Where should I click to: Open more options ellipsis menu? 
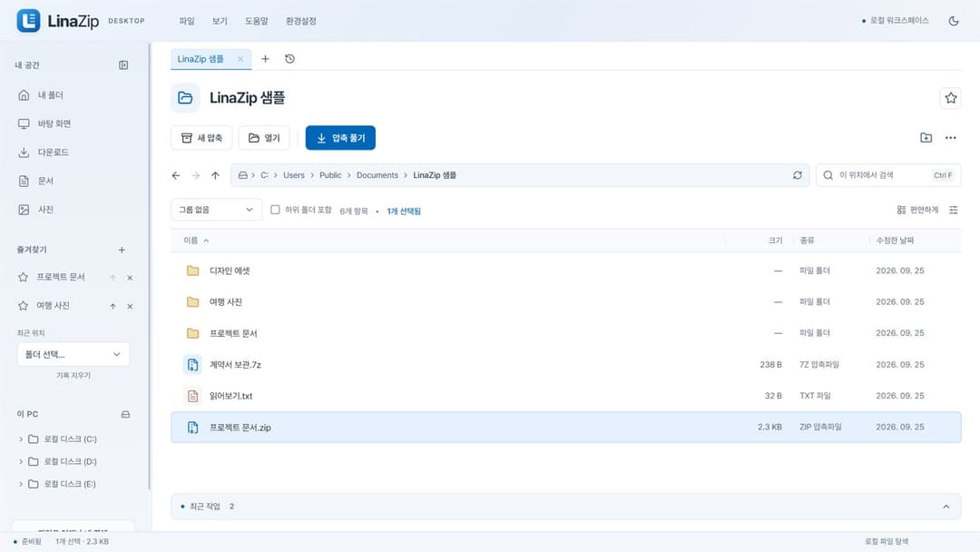pos(951,137)
